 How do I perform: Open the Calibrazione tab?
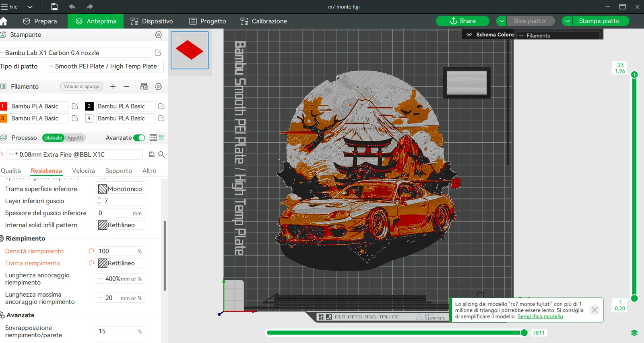coord(264,21)
